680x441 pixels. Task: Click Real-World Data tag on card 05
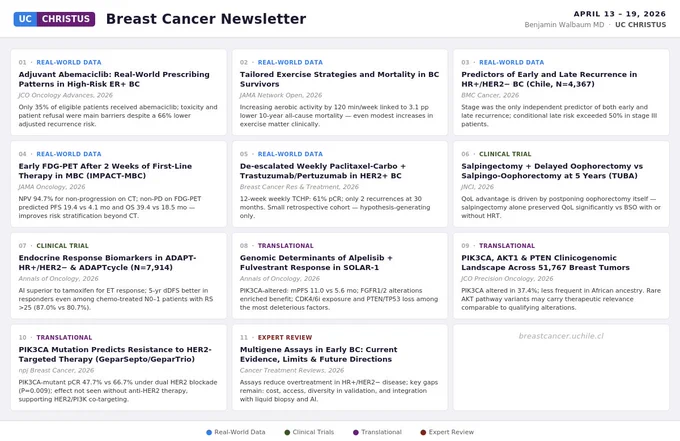tap(290, 154)
